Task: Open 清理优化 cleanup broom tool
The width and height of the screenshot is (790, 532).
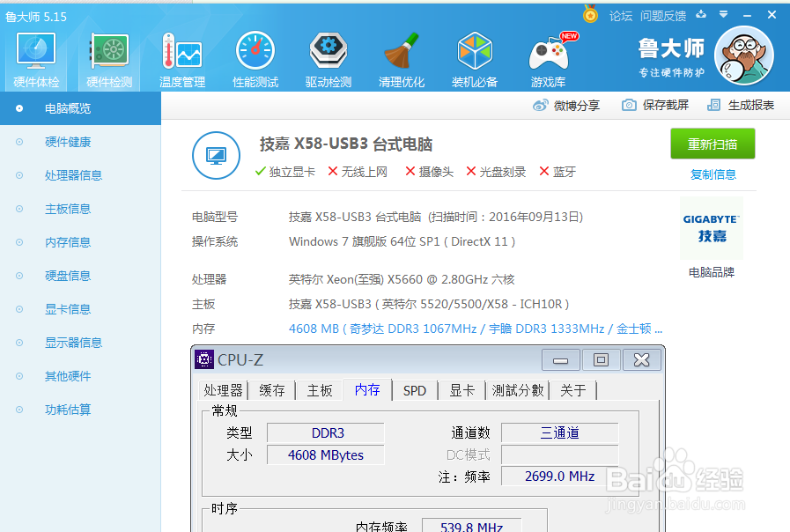Action: tap(402, 60)
